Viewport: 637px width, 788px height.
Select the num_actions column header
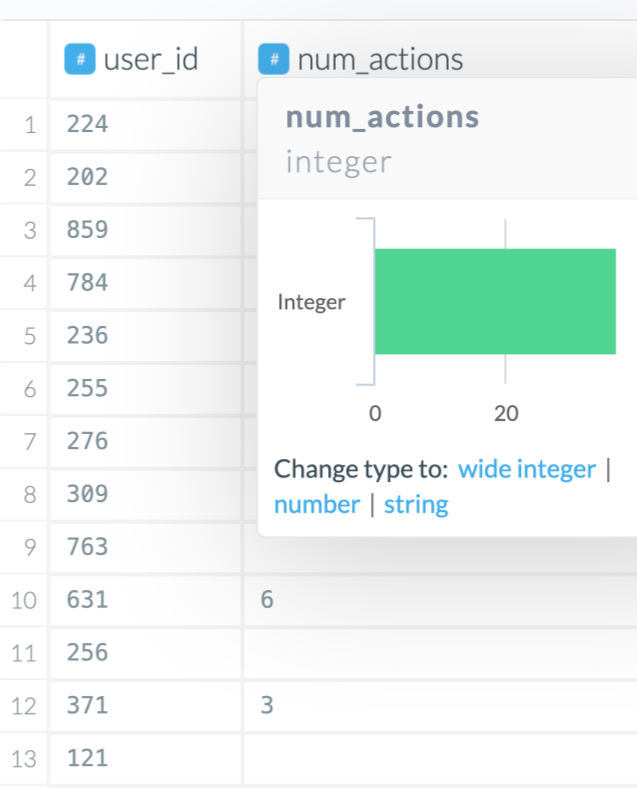[380, 59]
